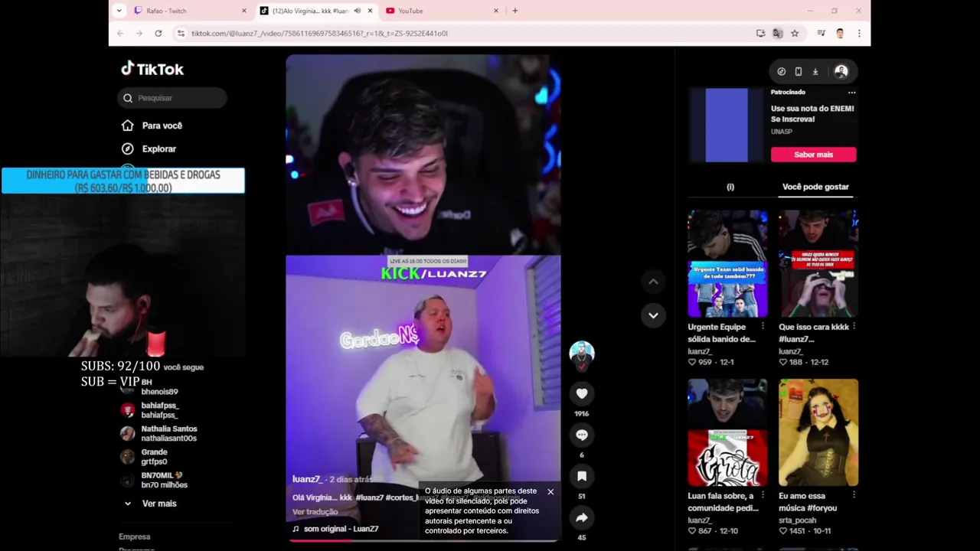980x551 pixels.
Task: Click the TikTok logo
Action: 152,69
